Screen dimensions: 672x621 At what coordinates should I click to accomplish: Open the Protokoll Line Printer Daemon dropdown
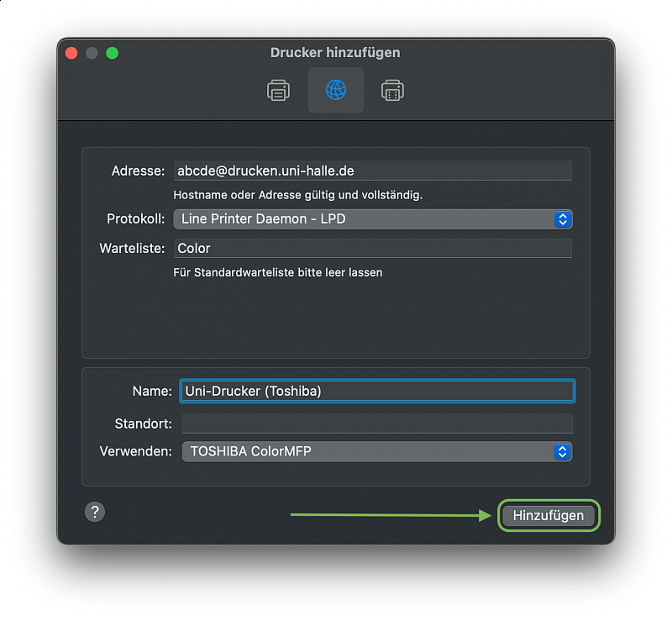373,219
